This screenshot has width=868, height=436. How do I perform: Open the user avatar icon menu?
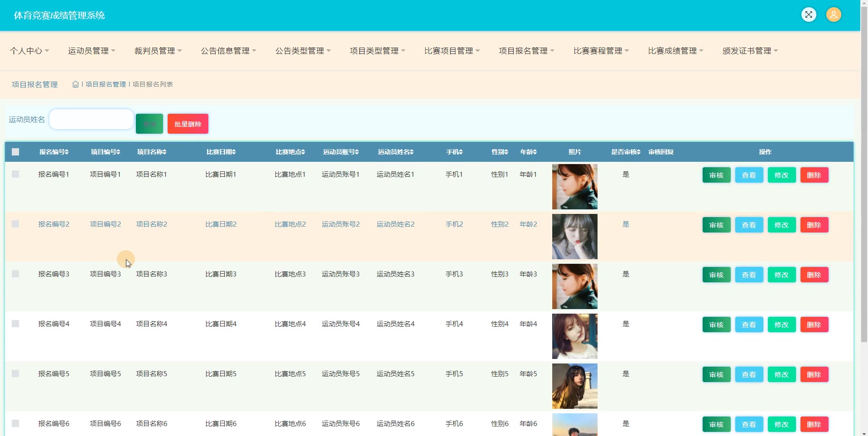(x=834, y=15)
